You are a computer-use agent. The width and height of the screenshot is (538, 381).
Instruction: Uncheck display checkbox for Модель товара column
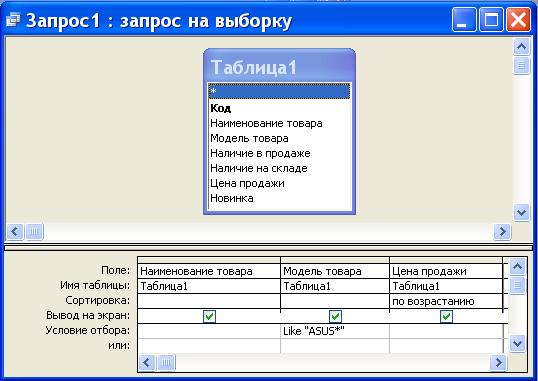pos(335,316)
